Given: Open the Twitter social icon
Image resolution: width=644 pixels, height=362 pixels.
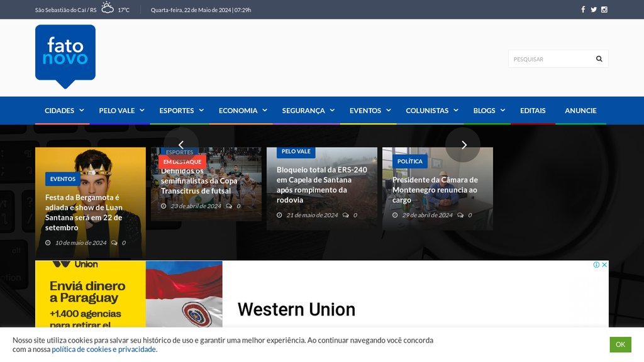Looking at the screenshot, I should click(594, 9).
